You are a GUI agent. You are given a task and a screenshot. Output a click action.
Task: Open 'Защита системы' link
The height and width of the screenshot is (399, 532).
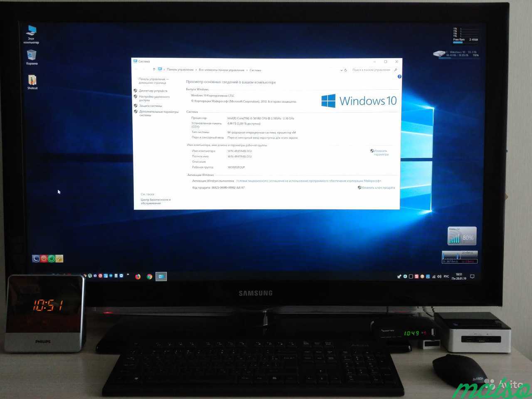[150, 106]
